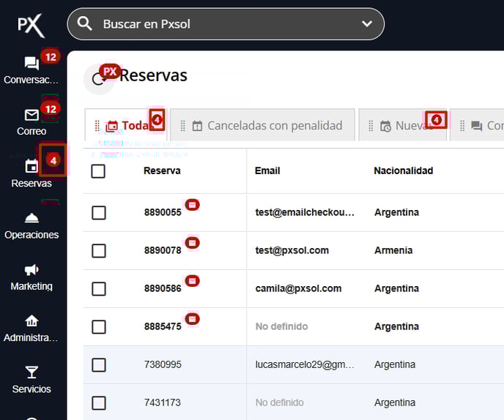
Task: Click mail icon beside reservation 8885475
Action: coord(192,319)
